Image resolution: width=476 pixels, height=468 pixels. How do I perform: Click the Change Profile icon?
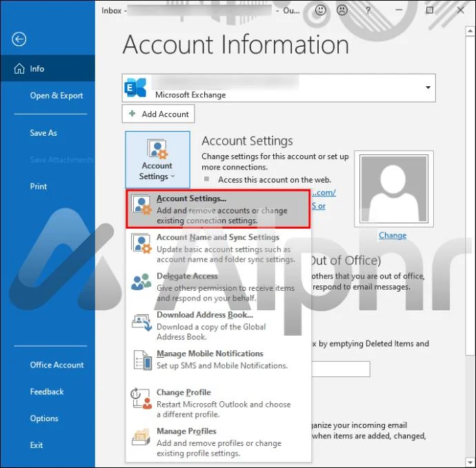pyautogui.click(x=141, y=398)
